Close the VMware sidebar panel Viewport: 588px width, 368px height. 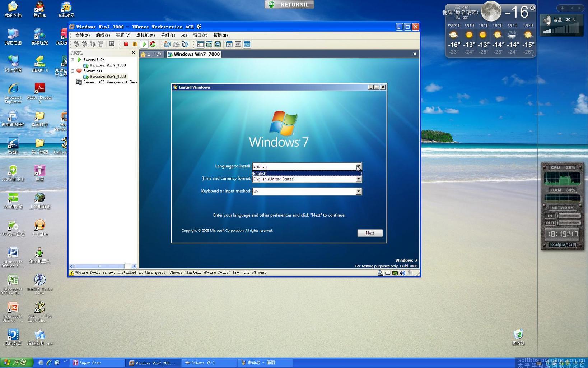coord(133,52)
